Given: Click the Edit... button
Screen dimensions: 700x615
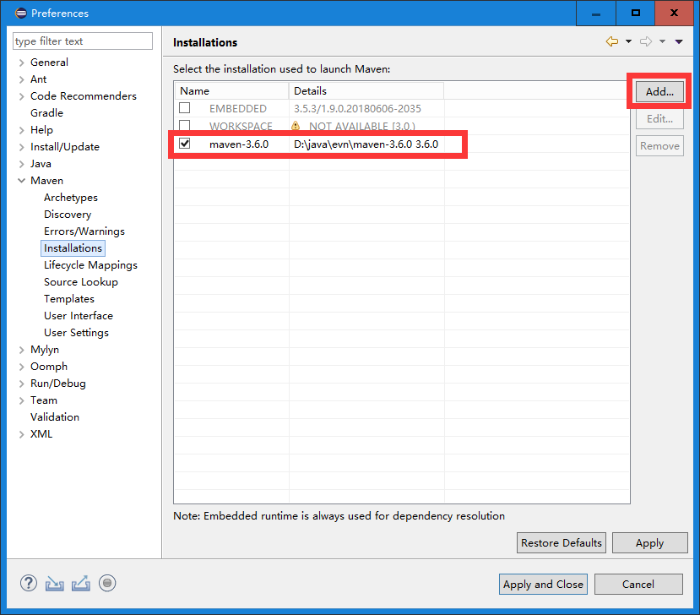Looking at the screenshot, I should [x=659, y=119].
